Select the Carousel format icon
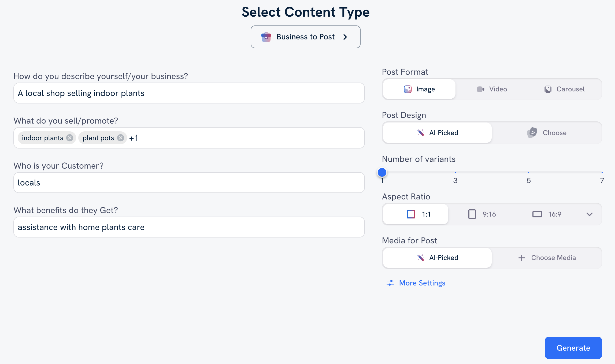Image resolution: width=615 pixels, height=364 pixels. click(548, 89)
